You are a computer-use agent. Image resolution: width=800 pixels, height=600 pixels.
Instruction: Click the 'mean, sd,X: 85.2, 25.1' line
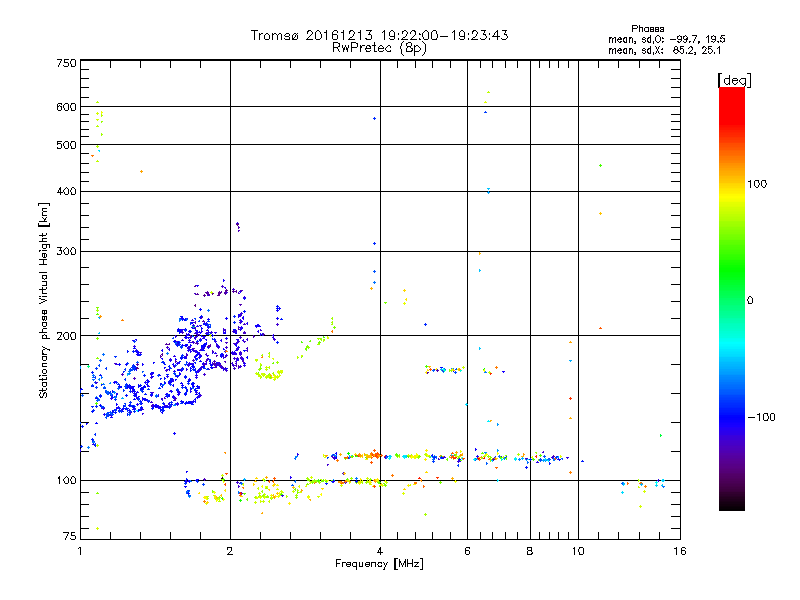[664, 50]
